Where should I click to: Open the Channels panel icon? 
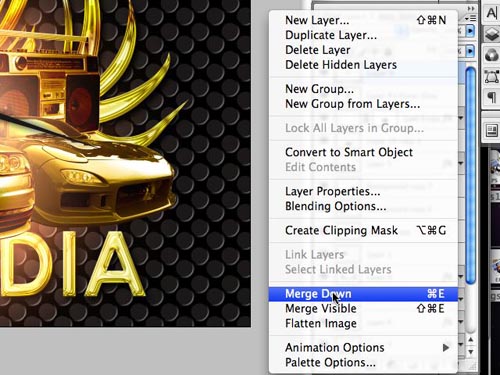click(492, 55)
